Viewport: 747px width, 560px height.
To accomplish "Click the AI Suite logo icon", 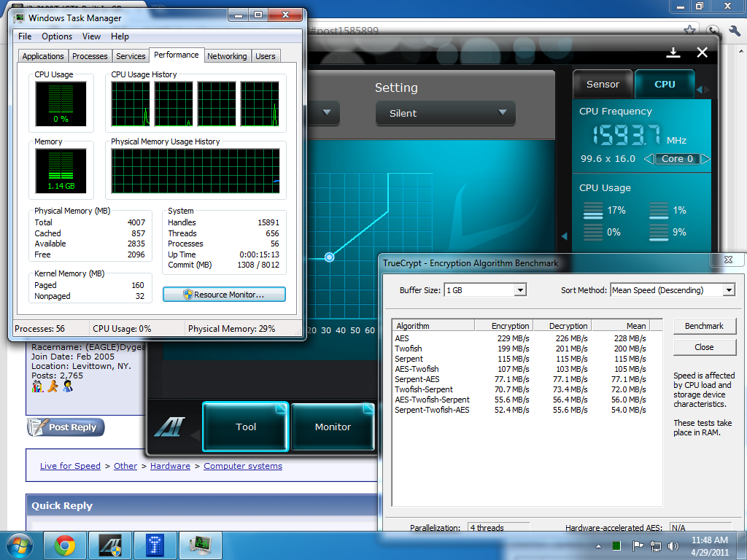I will pyautogui.click(x=169, y=427).
